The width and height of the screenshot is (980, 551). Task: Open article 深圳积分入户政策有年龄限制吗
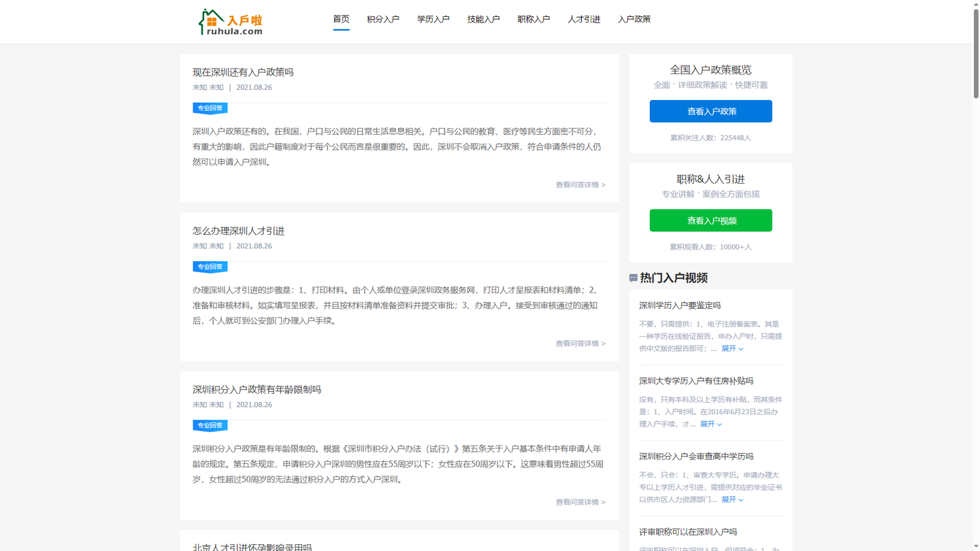click(257, 390)
